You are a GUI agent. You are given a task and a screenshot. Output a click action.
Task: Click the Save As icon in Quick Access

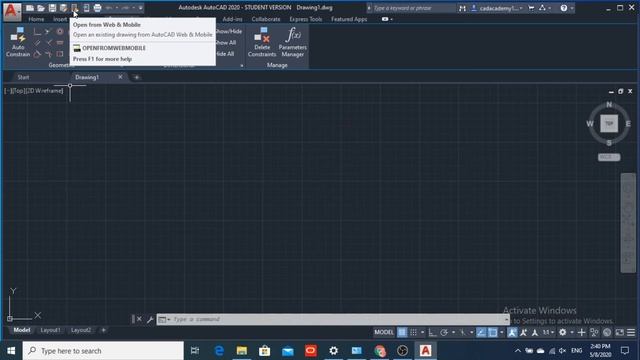[63, 8]
